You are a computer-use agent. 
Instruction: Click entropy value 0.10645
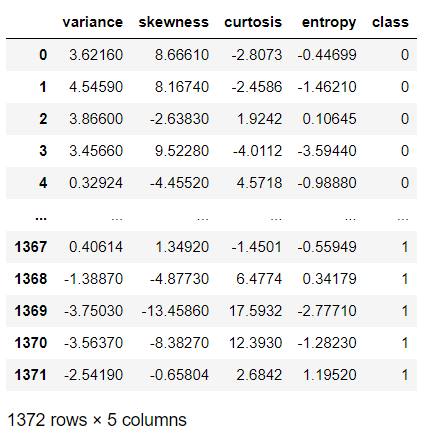pyautogui.click(x=329, y=119)
